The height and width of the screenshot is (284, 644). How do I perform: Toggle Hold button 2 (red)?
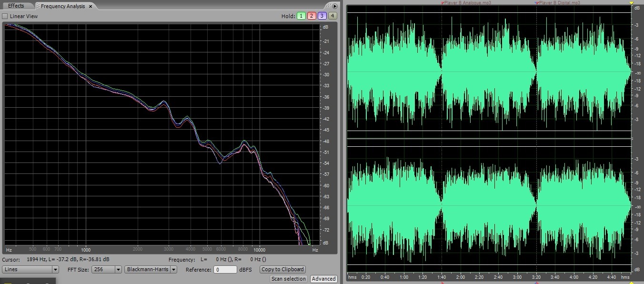(x=312, y=16)
